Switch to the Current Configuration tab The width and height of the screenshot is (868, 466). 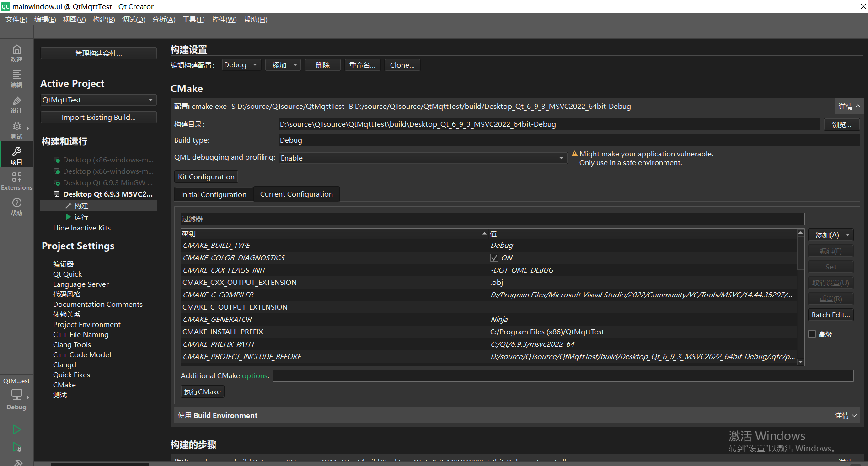pyautogui.click(x=296, y=194)
